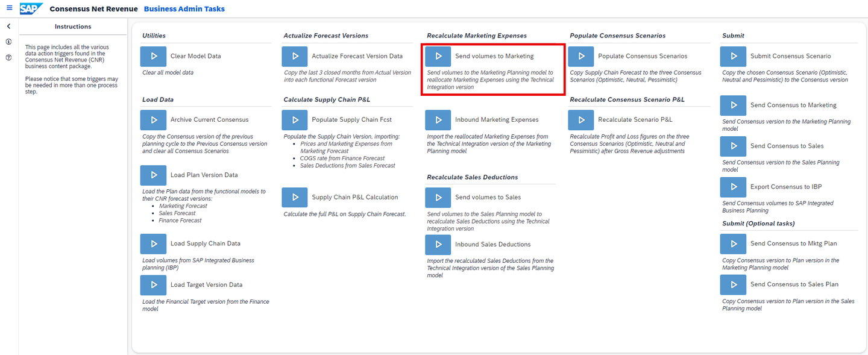Viewport: 868px width, 355px height.
Task: Run the Load Plan Version Data trigger
Action: (153, 175)
